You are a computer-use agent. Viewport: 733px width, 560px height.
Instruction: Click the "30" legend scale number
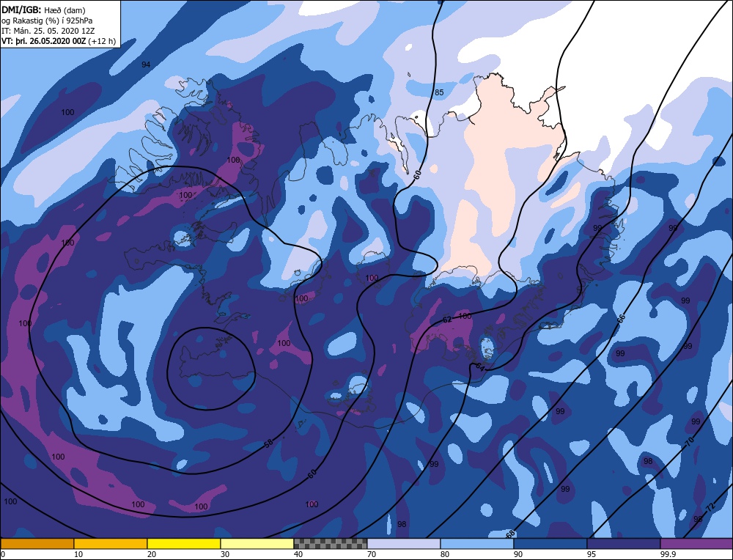coord(225,554)
